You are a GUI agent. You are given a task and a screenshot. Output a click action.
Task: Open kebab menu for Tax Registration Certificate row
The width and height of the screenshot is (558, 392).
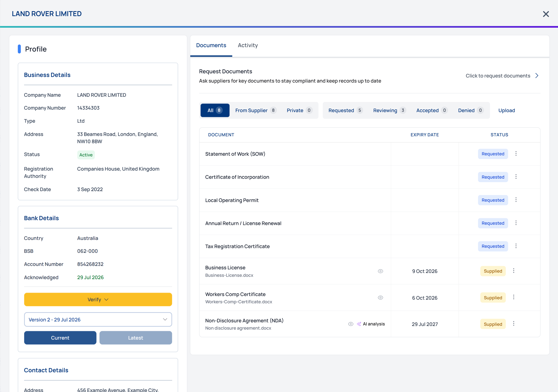click(x=516, y=246)
